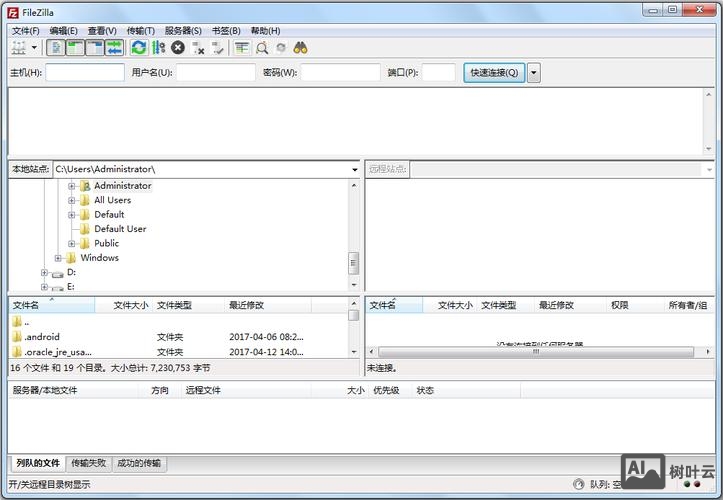Toggle directory comparison magnifier icon
Viewport: 723px width, 500px height.
[261, 48]
